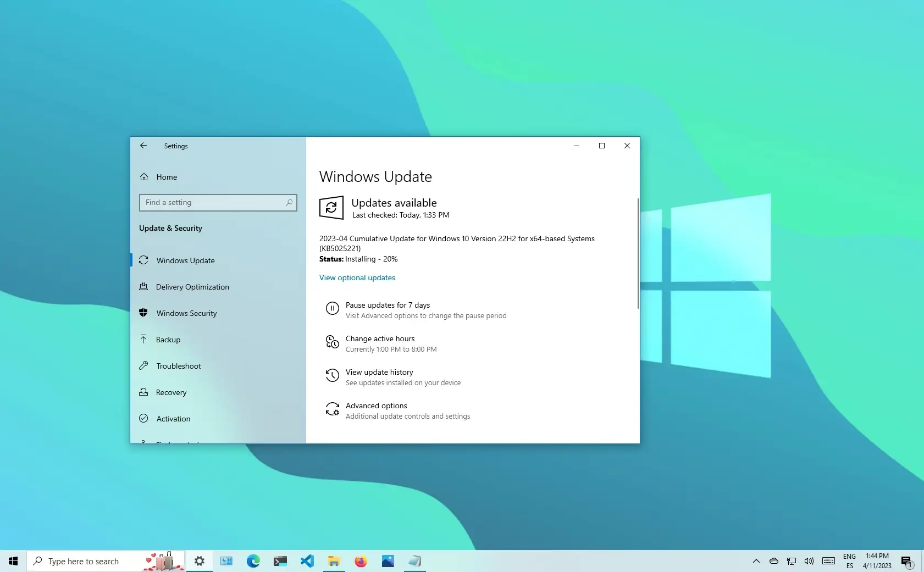Launch Visual Studio Code from taskbar

307,561
